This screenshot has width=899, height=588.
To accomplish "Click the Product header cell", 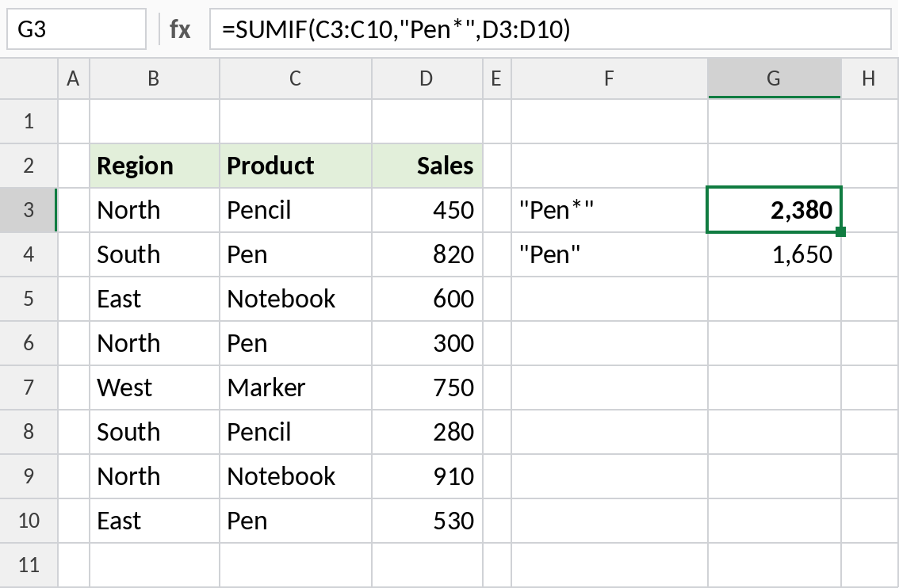I will click(x=295, y=166).
